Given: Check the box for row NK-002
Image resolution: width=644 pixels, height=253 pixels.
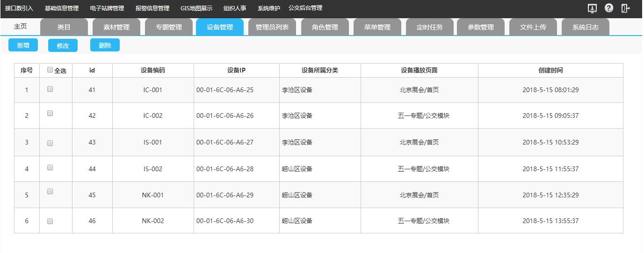Looking at the screenshot, I should point(51,221).
